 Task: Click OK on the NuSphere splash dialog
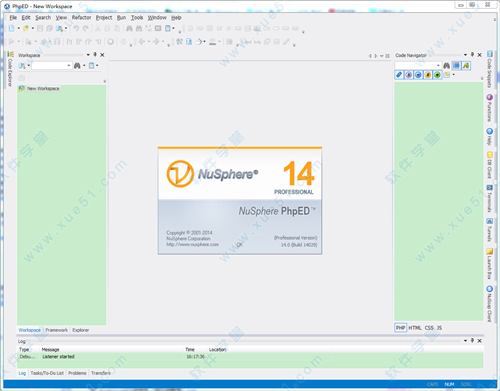(x=240, y=245)
